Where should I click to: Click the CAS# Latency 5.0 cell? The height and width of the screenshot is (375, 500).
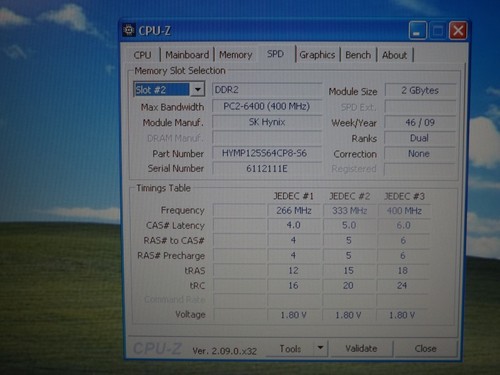(349, 225)
